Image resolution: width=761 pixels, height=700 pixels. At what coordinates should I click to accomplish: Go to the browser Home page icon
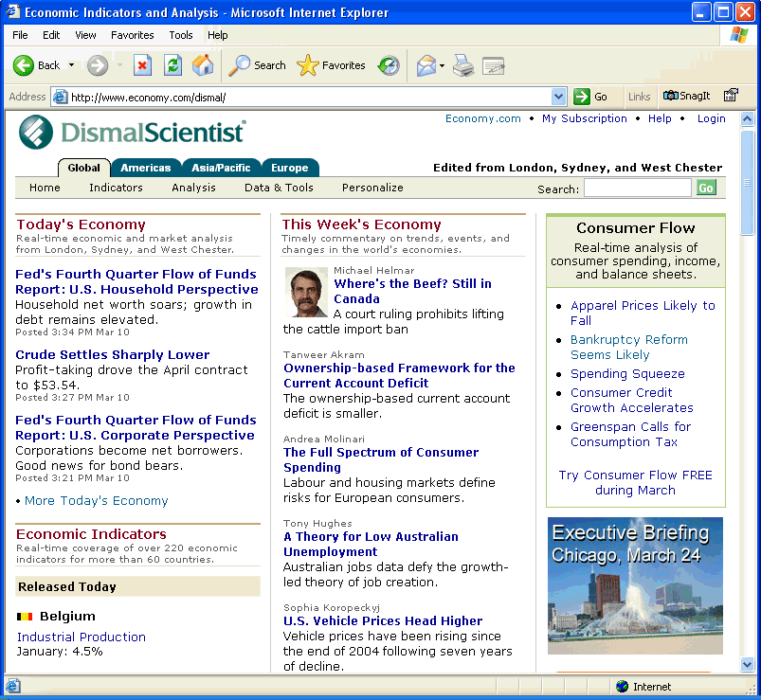tap(203, 65)
